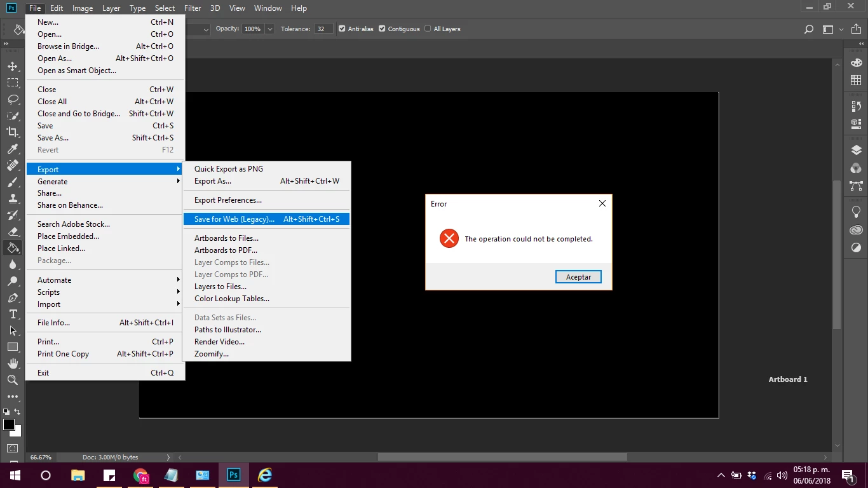Toggle Quick Mask mode icon
This screenshot has width=868, height=488.
tap(12, 448)
